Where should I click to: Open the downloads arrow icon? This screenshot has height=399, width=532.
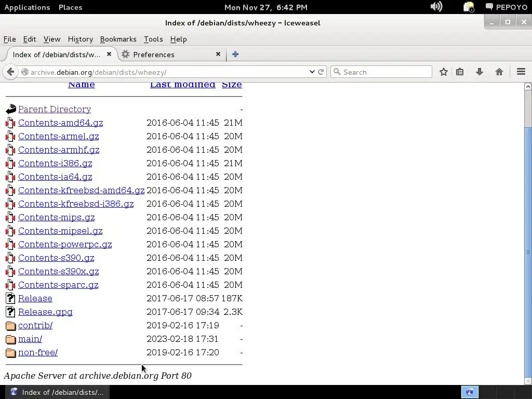coord(480,72)
